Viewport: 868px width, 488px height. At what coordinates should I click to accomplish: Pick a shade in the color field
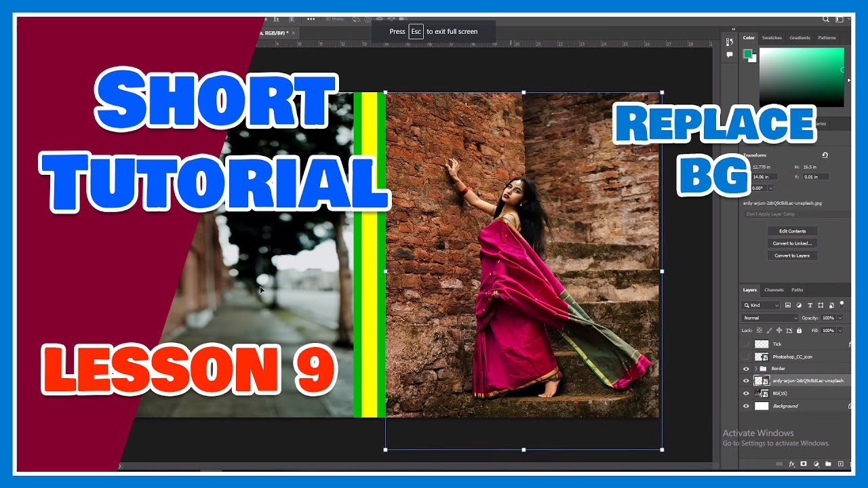pos(802,77)
